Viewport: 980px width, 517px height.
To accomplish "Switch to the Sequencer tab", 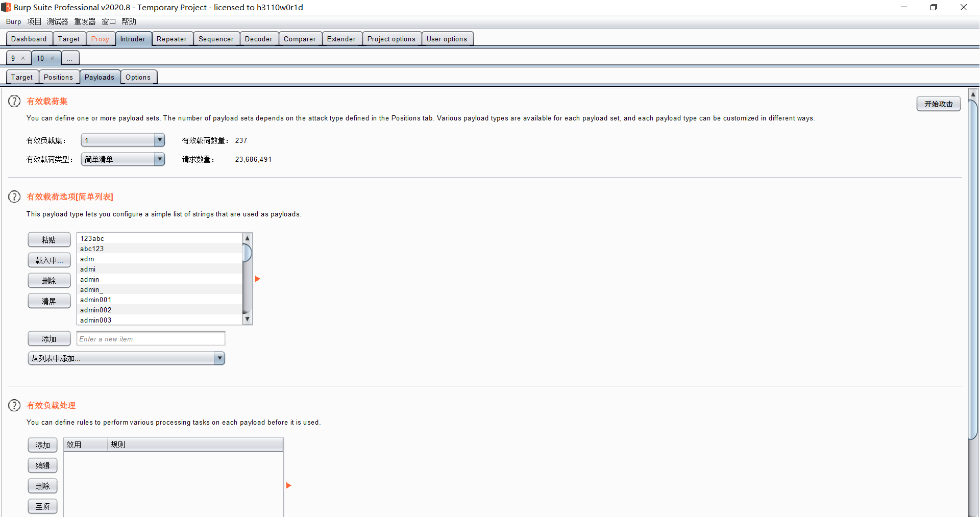I will tap(216, 39).
